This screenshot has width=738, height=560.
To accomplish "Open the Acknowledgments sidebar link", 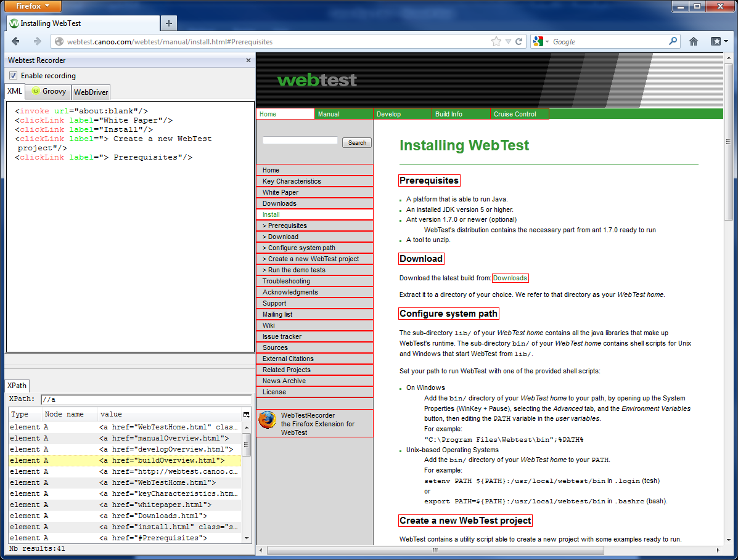I will pos(315,292).
